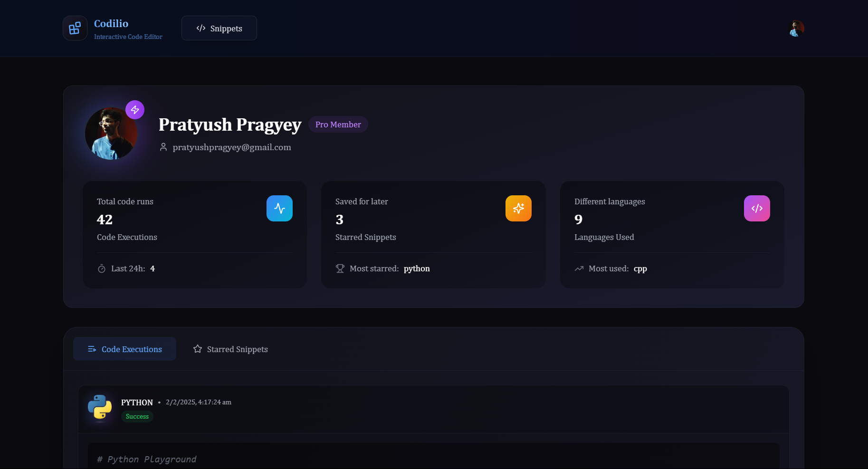Select the Code Executions tab
This screenshot has height=469, width=868.
124,349
